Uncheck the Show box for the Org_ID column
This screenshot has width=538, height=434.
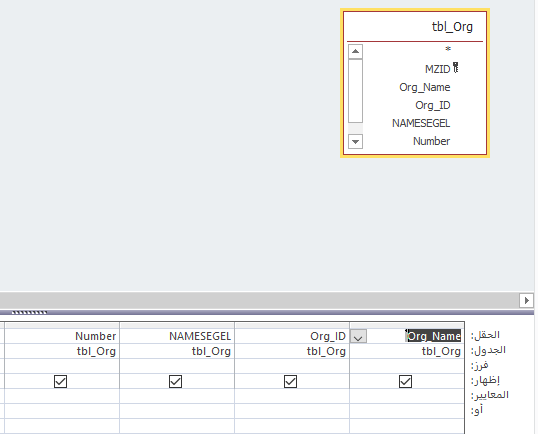(290, 381)
